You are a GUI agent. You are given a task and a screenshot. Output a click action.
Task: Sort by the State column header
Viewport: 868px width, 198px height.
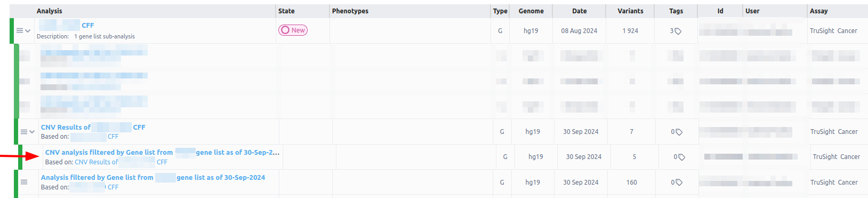pyautogui.click(x=286, y=11)
